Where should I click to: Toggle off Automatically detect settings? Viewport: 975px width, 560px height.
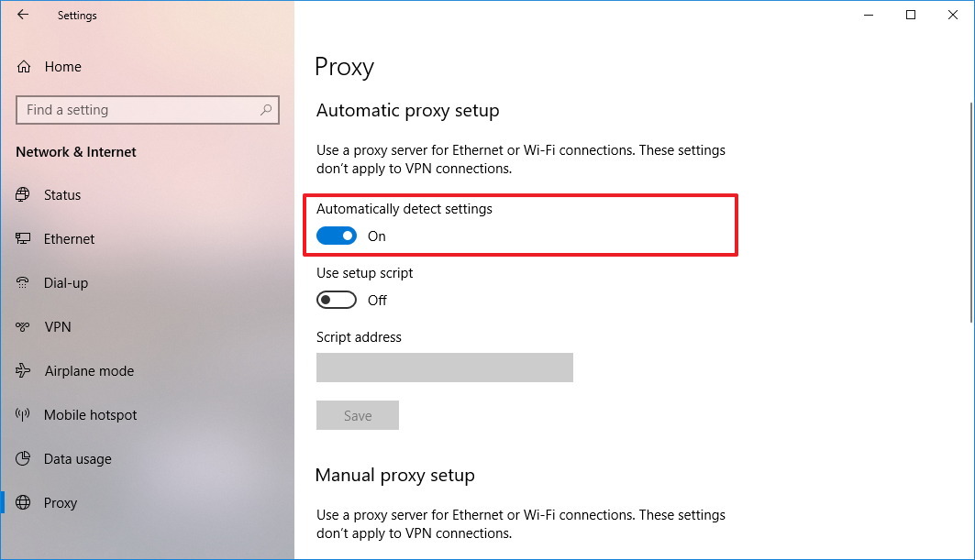coord(336,236)
